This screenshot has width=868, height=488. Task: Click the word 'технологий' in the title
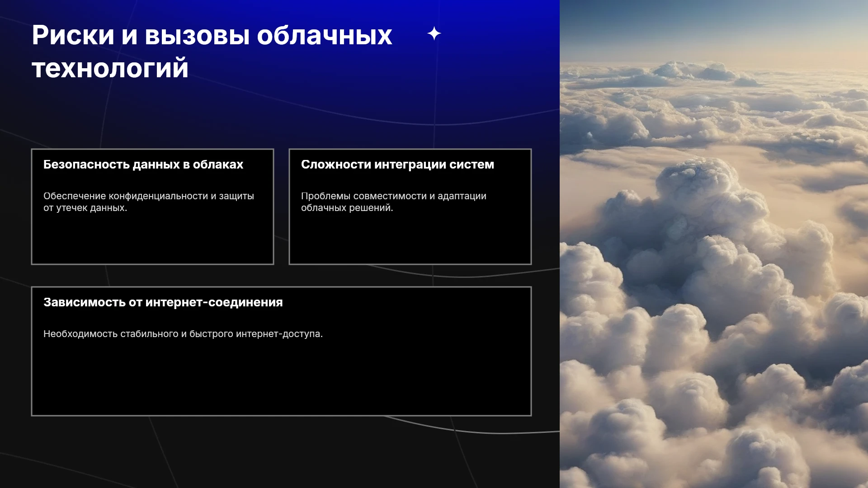click(x=110, y=68)
